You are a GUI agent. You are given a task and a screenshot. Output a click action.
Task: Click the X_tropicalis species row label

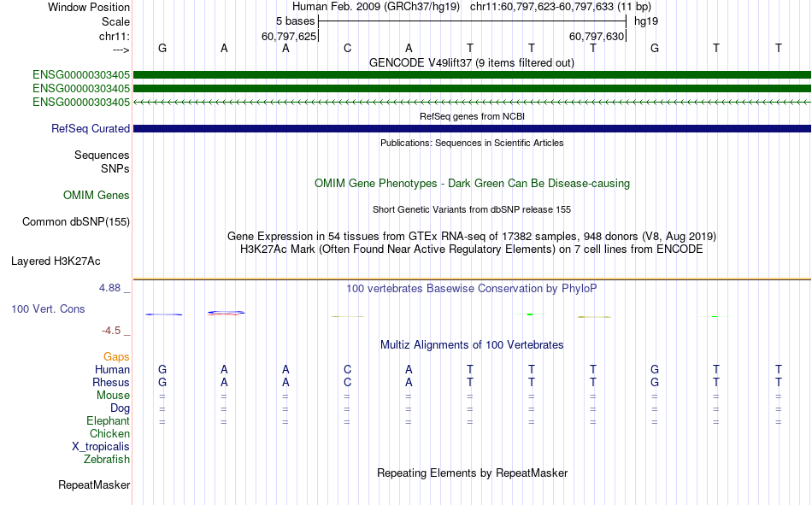pos(101,447)
